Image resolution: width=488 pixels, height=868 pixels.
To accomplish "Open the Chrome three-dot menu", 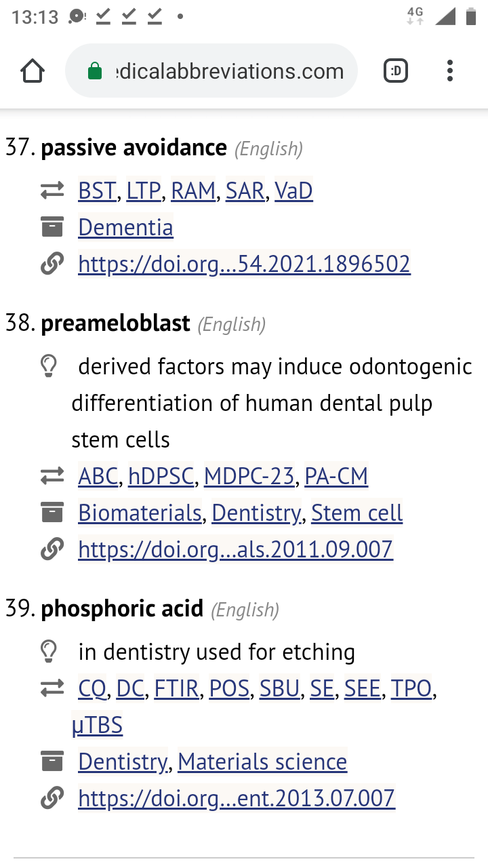I will click(x=450, y=71).
